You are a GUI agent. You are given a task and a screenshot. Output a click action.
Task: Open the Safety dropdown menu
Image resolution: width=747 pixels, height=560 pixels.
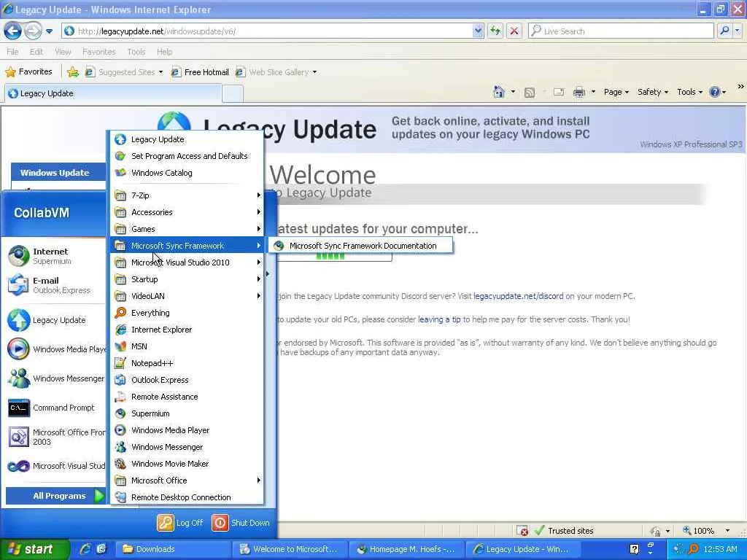click(x=653, y=92)
